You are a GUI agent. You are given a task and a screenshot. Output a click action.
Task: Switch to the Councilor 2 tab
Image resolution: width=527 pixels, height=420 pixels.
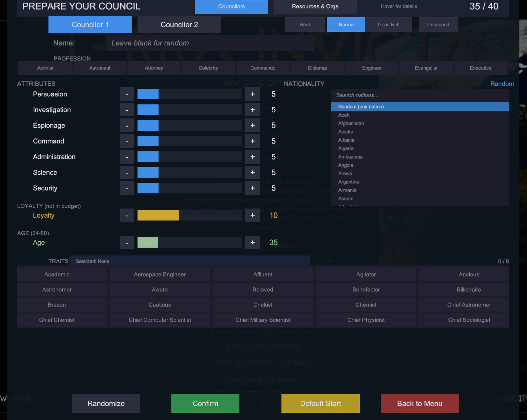tap(179, 24)
